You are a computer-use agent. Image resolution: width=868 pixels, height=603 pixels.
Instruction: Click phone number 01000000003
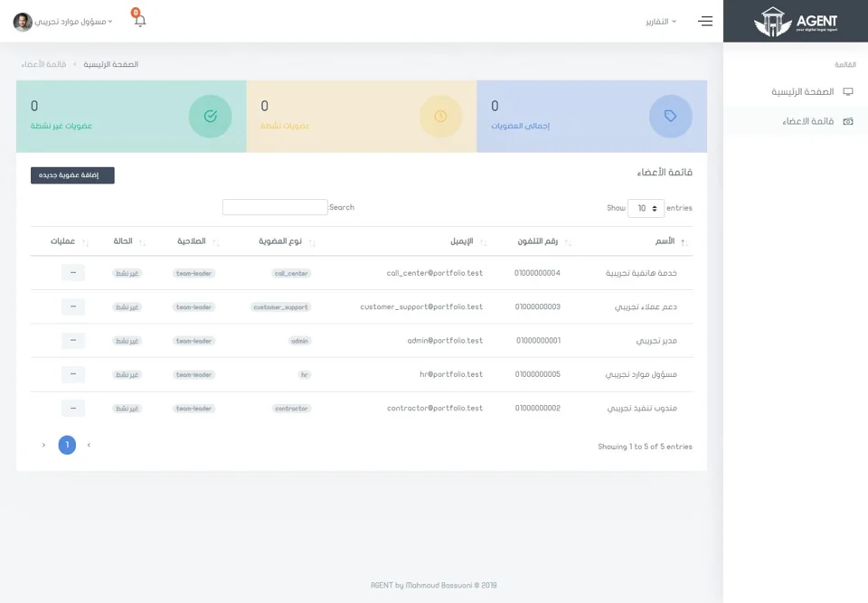[x=537, y=306]
